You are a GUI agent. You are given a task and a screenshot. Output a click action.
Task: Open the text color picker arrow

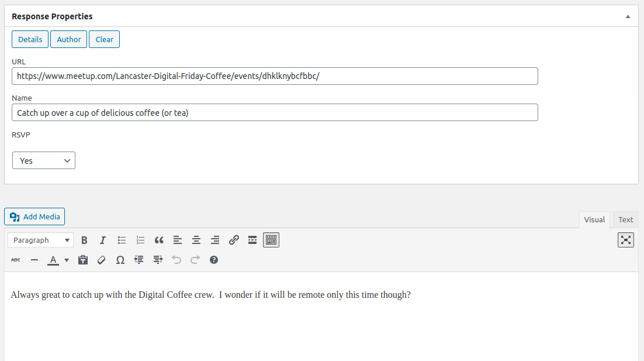(67, 260)
